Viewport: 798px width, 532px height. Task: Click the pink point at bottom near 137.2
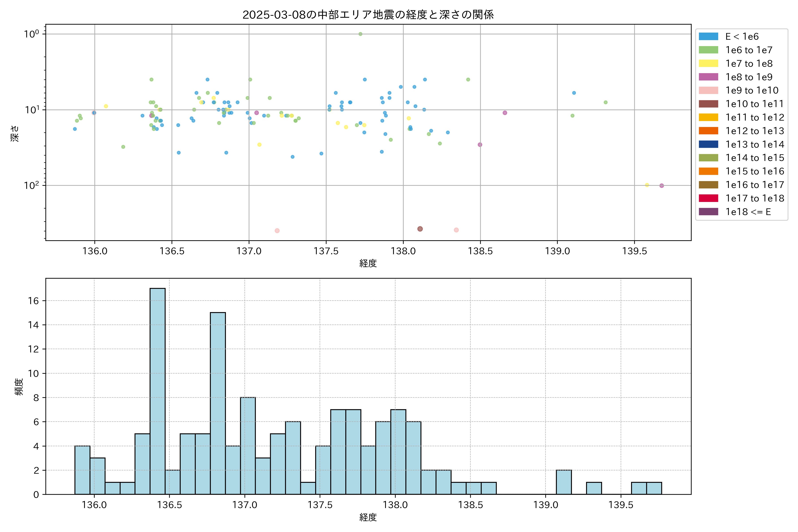click(x=277, y=231)
